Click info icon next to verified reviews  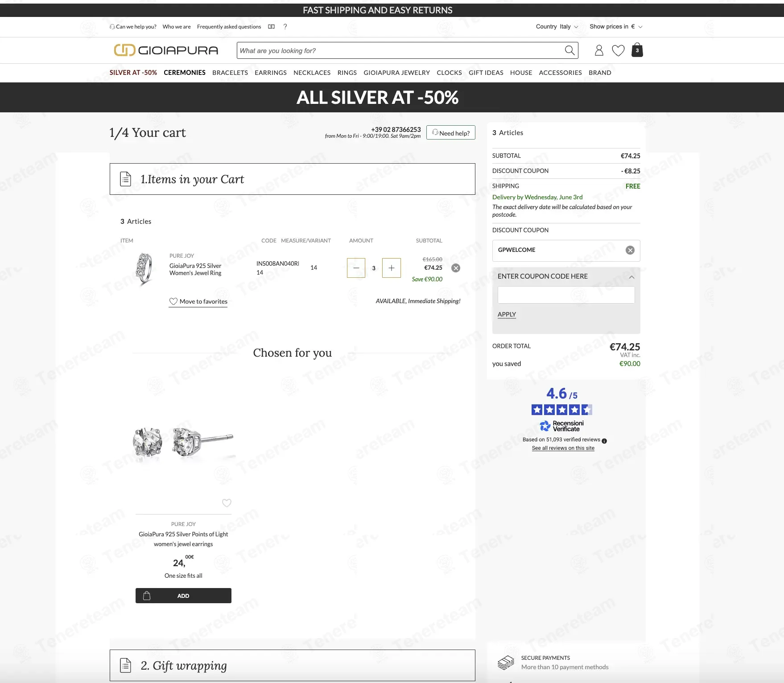tap(604, 441)
